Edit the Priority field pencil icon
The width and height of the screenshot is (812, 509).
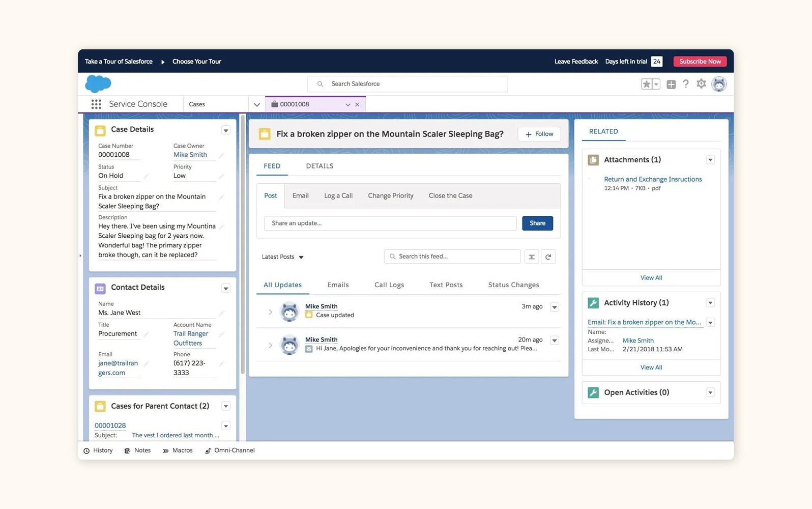[x=221, y=176]
